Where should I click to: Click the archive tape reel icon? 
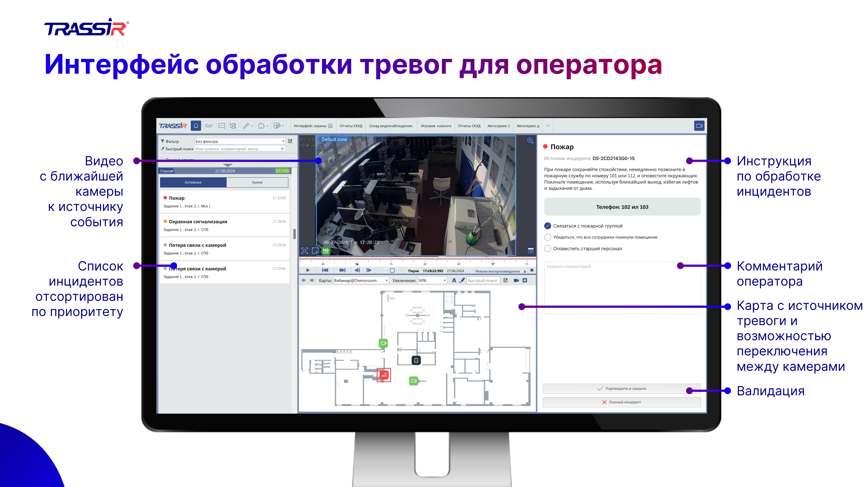(x=209, y=126)
